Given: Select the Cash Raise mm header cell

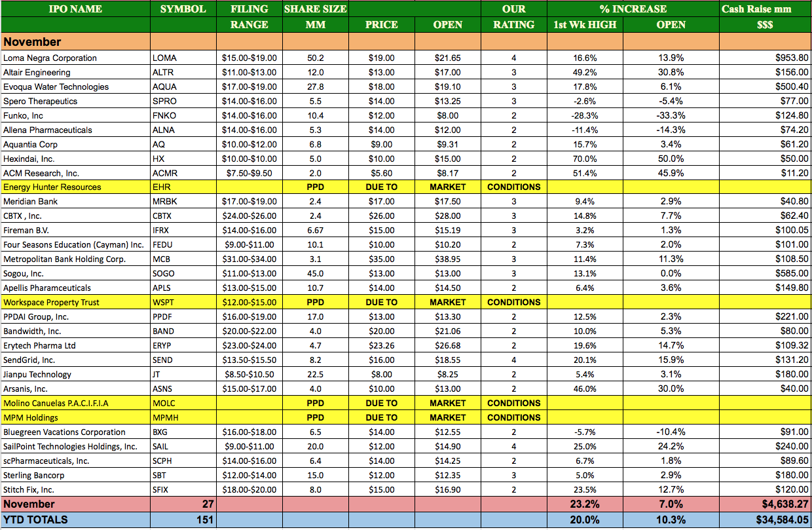Looking at the screenshot, I should coord(766,9).
